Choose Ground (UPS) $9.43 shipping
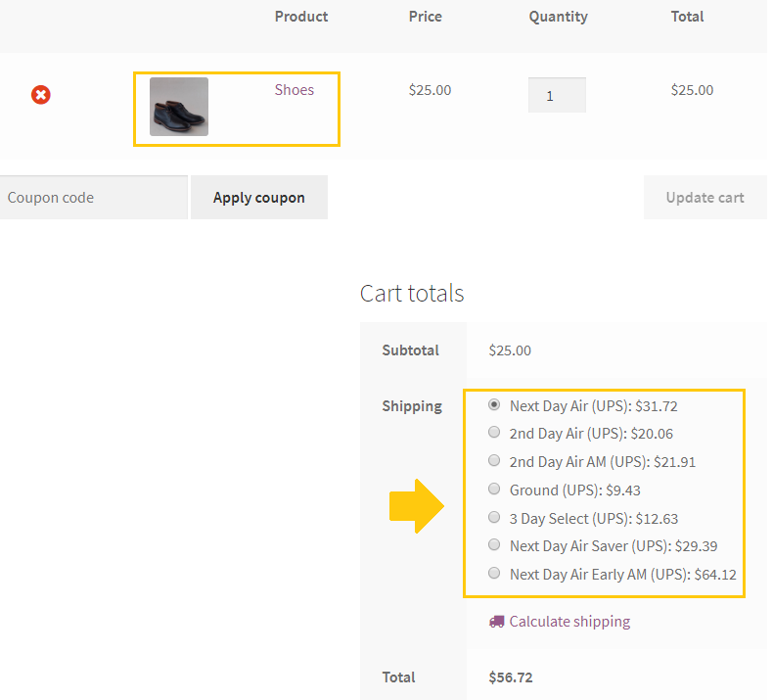Image resolution: width=773 pixels, height=700 pixels. (x=494, y=489)
